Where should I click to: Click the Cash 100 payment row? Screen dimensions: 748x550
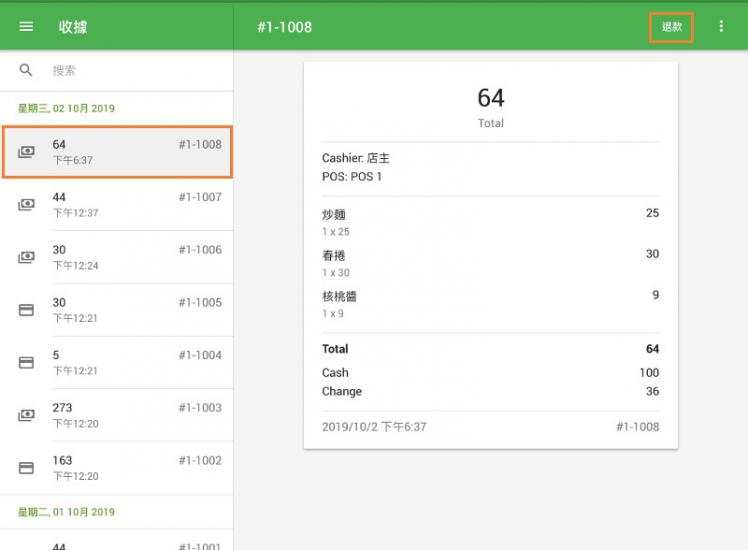[490, 373]
